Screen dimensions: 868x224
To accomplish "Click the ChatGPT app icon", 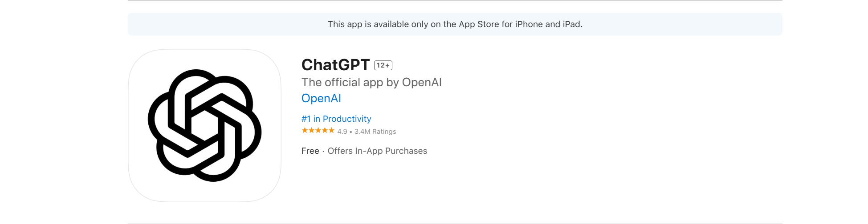I will coord(204,125).
